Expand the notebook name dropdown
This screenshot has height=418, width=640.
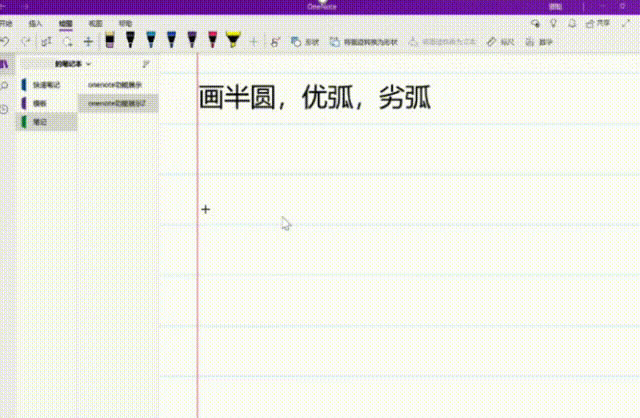pyautogui.click(x=73, y=64)
